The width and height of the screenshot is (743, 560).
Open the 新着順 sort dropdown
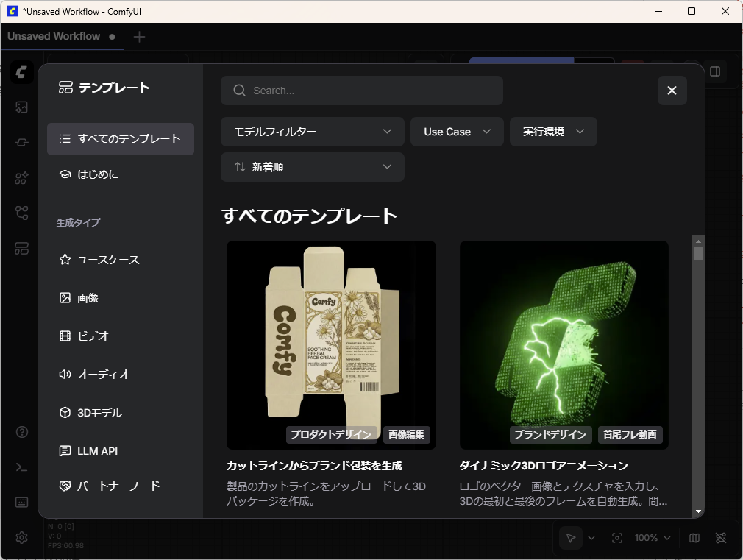(312, 167)
